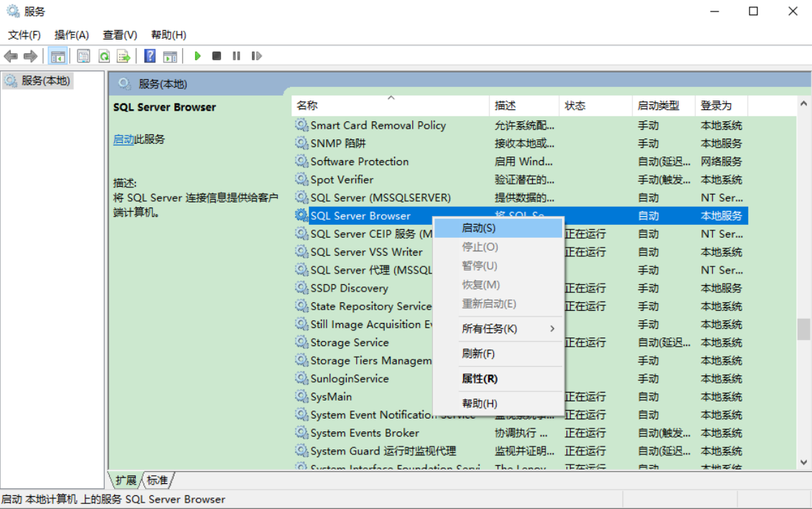812x509 pixels.
Task: Sort by the 描述 column header
Action: [524, 106]
